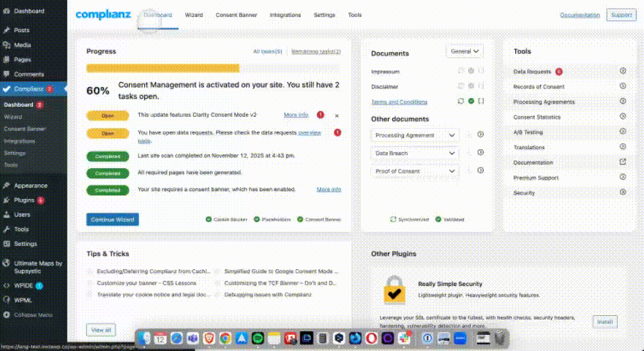Image resolution: width=644 pixels, height=351 pixels.
Task: Click sync icon next to Terms and Conditions
Action: click(461, 102)
